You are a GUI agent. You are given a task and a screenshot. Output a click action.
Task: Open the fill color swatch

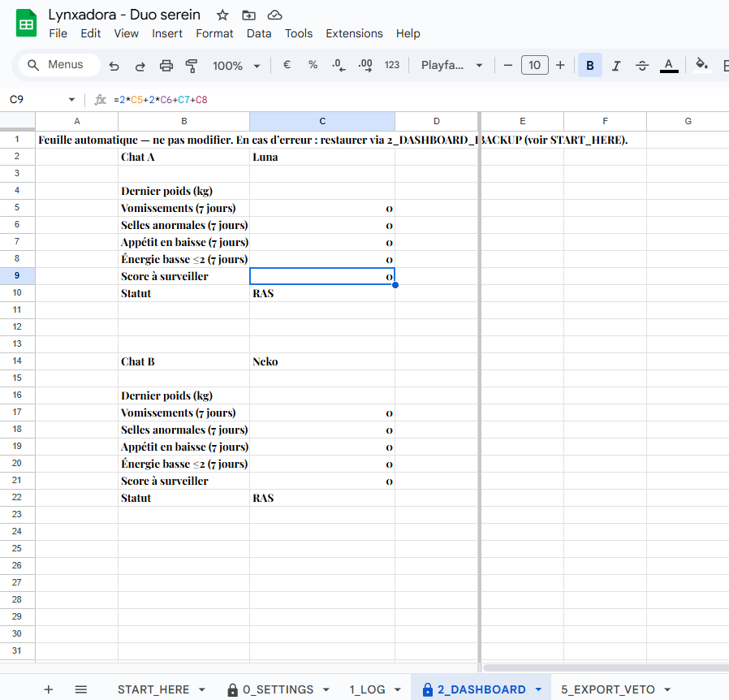[x=701, y=65]
